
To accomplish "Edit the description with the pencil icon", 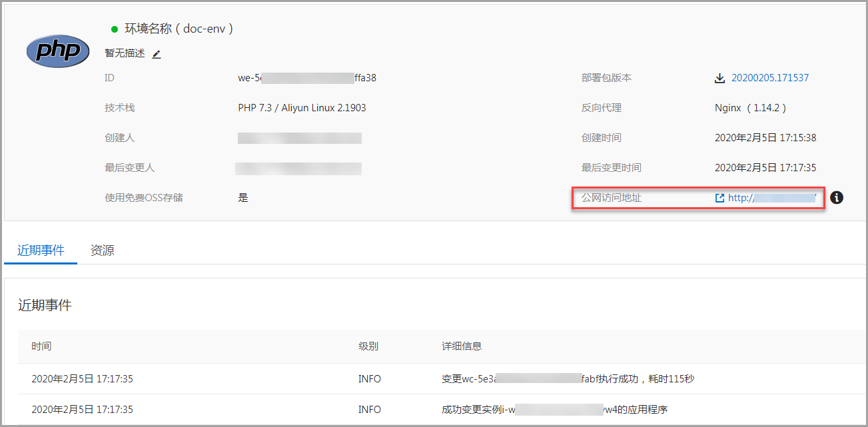I will click(x=157, y=54).
